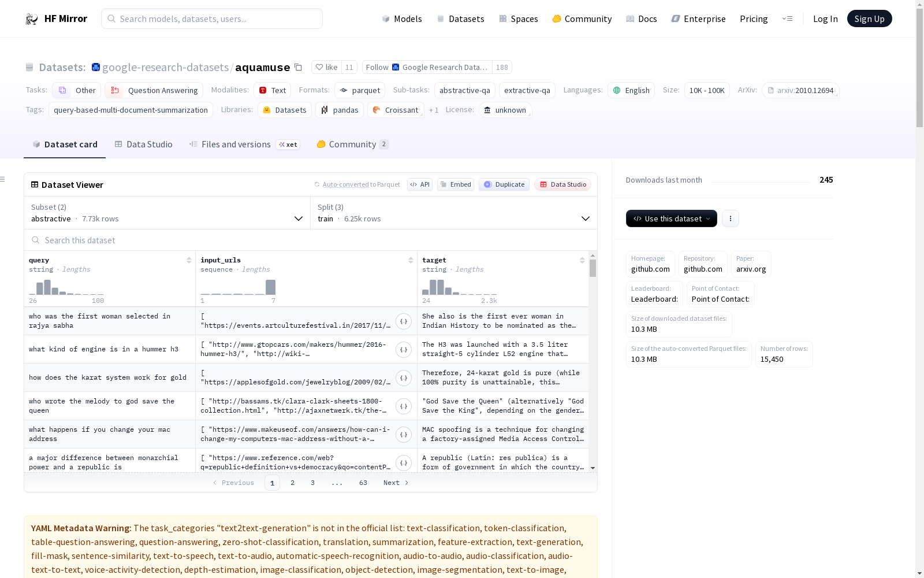Open Enterprise in the top navigation
The image size is (924, 578).
click(699, 18)
